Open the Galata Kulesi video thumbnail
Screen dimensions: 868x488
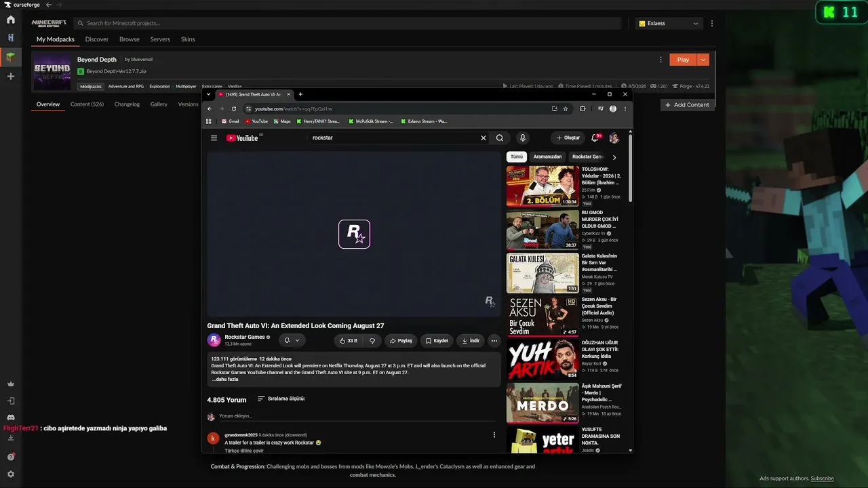(x=542, y=272)
